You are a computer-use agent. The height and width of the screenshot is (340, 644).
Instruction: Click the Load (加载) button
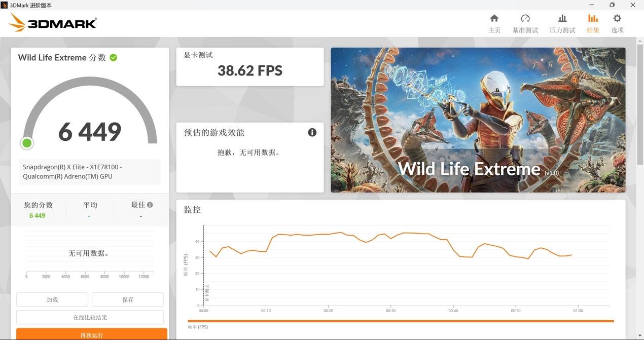click(x=52, y=299)
